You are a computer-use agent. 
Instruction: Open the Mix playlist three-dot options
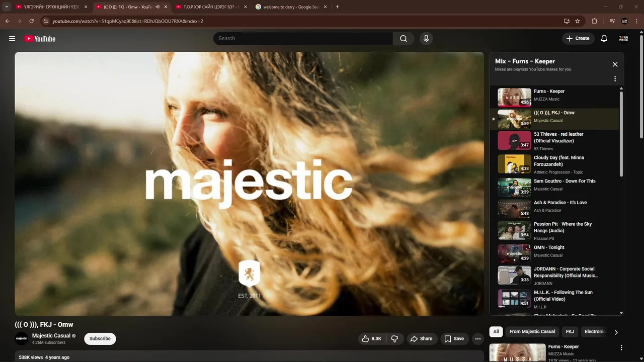coord(615,79)
